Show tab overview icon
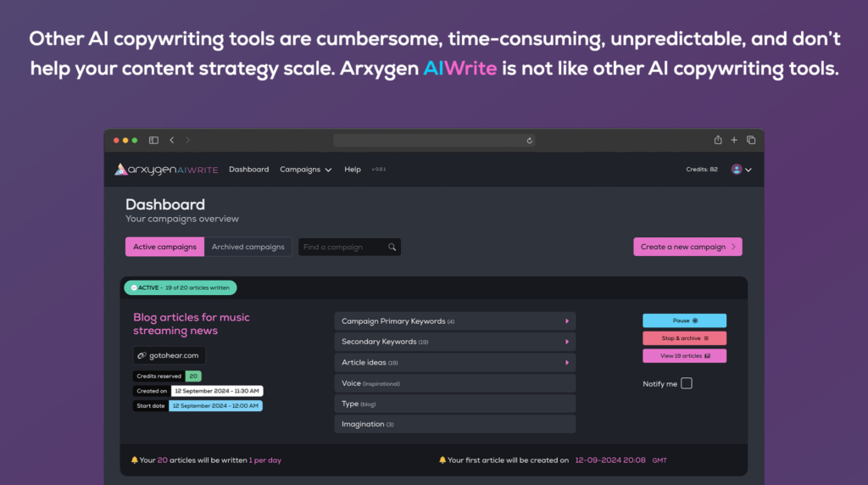Image resolution: width=868 pixels, height=485 pixels. pos(751,140)
